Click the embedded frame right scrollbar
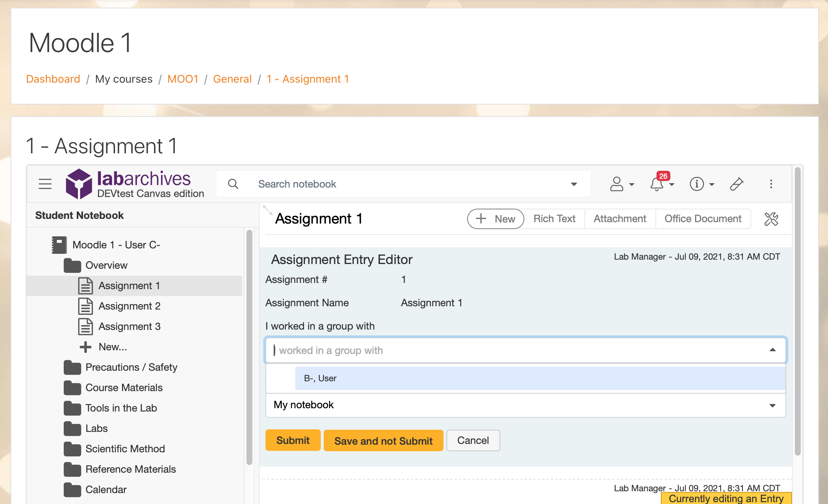Image resolution: width=828 pixels, height=504 pixels. pyautogui.click(x=797, y=311)
